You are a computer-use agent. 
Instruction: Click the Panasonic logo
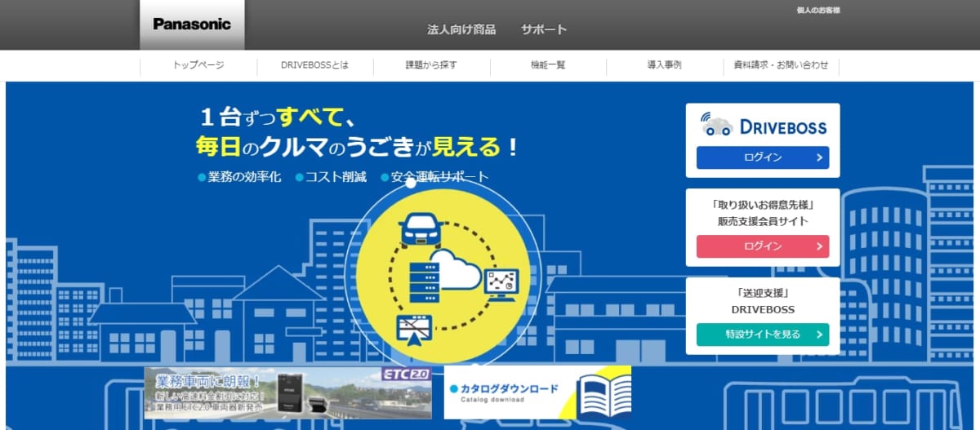(192, 24)
